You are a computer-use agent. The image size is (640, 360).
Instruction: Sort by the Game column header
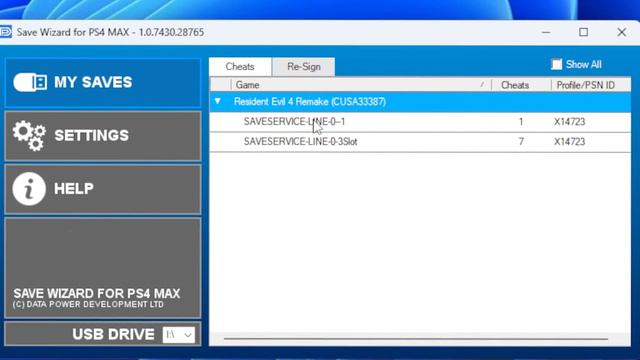(x=361, y=85)
